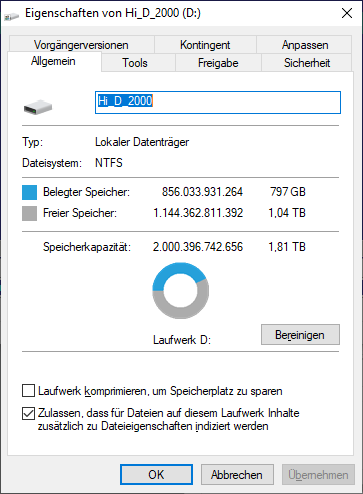Viewport: 363px width, 494px height.
Task: Switch to the Kontingent tab
Action: click(x=205, y=45)
